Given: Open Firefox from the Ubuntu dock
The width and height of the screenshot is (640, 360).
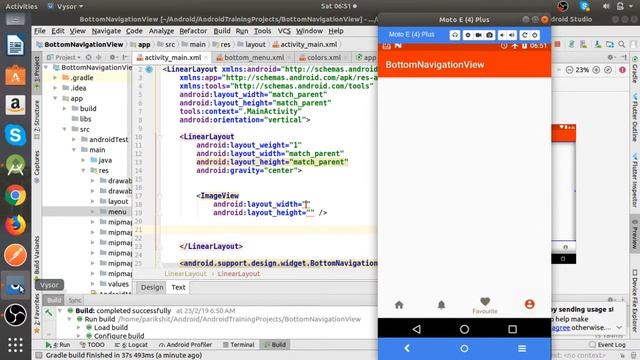Looking at the screenshot, I should pos(15,225).
